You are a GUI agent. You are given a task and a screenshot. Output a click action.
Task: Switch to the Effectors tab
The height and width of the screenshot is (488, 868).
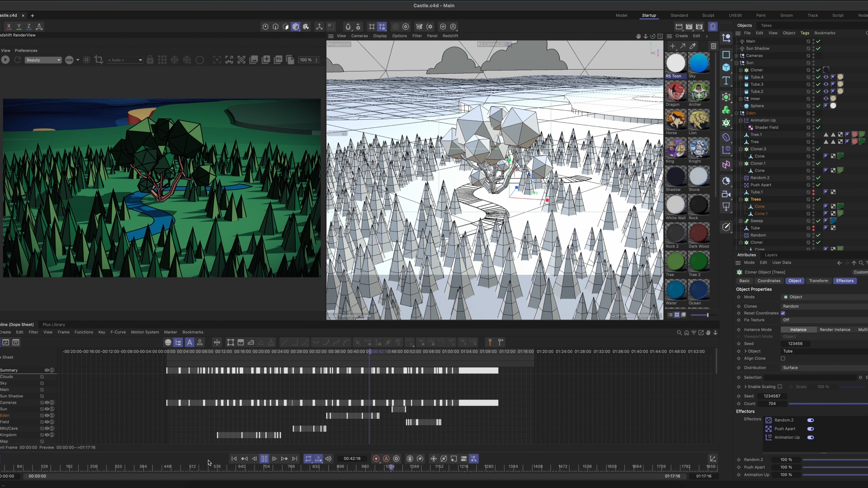(844, 281)
